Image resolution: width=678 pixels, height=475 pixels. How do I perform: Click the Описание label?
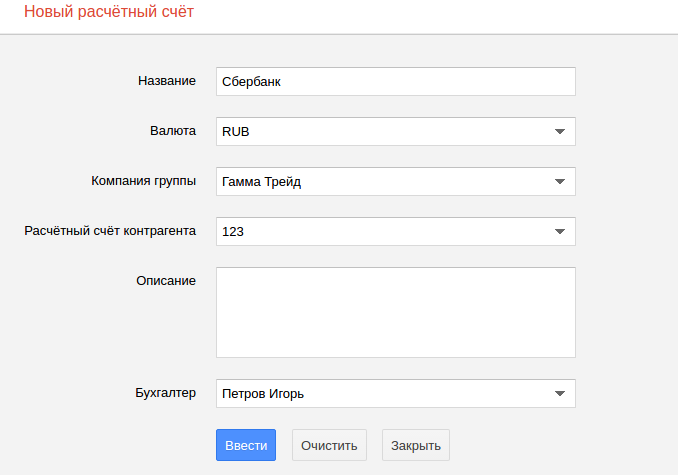(x=166, y=281)
